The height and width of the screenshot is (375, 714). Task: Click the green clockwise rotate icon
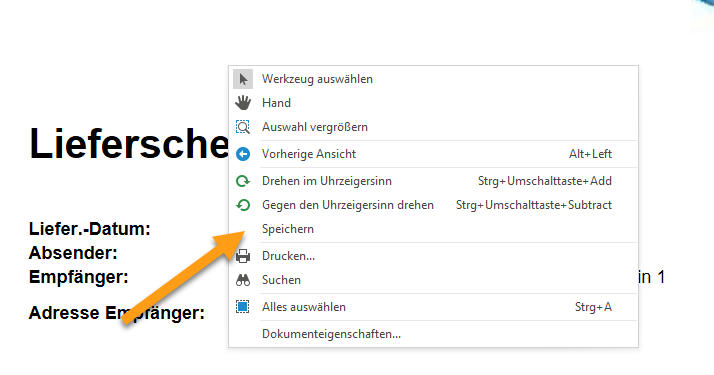click(x=243, y=181)
